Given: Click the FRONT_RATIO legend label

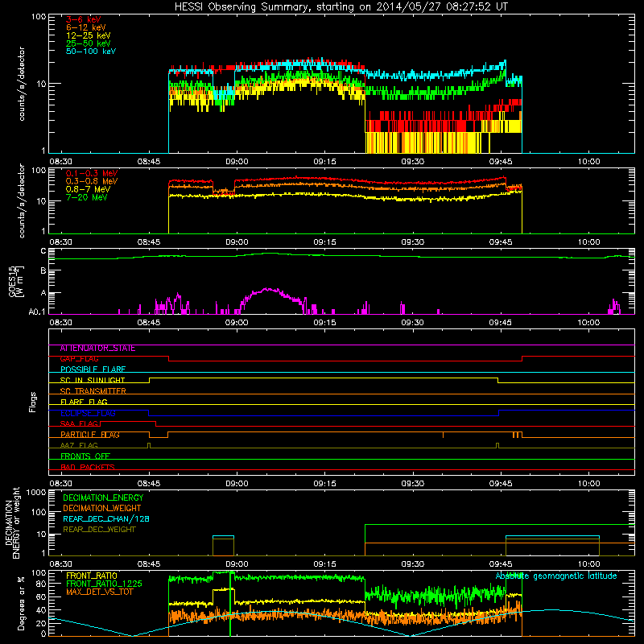Looking at the screenshot, I should point(92,576).
